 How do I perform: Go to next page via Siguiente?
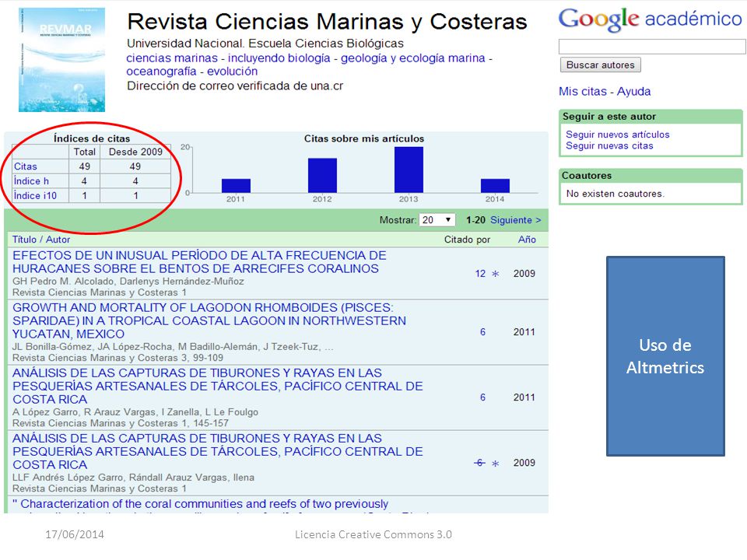click(x=515, y=220)
